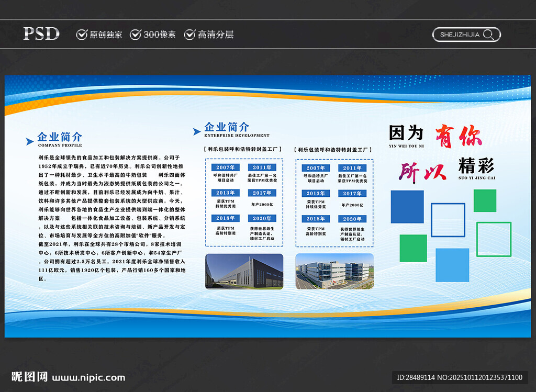Select the line starting 1952年成立于瑞典
This screenshot has width=536, height=392.
point(111,166)
